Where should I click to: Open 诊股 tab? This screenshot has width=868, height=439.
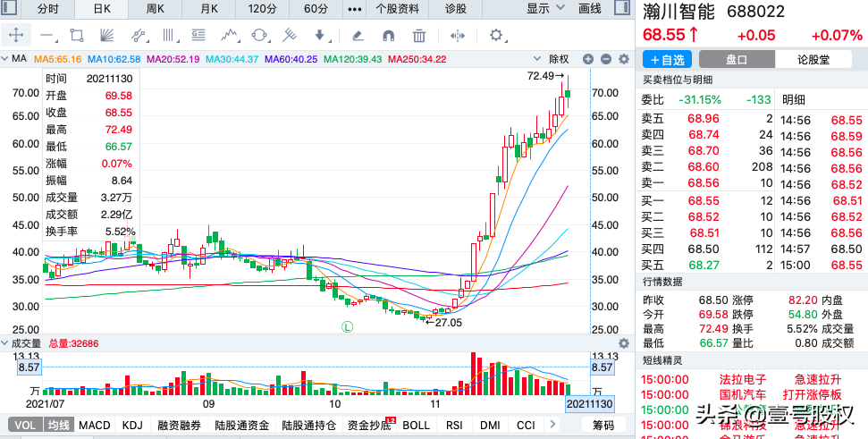tap(456, 9)
